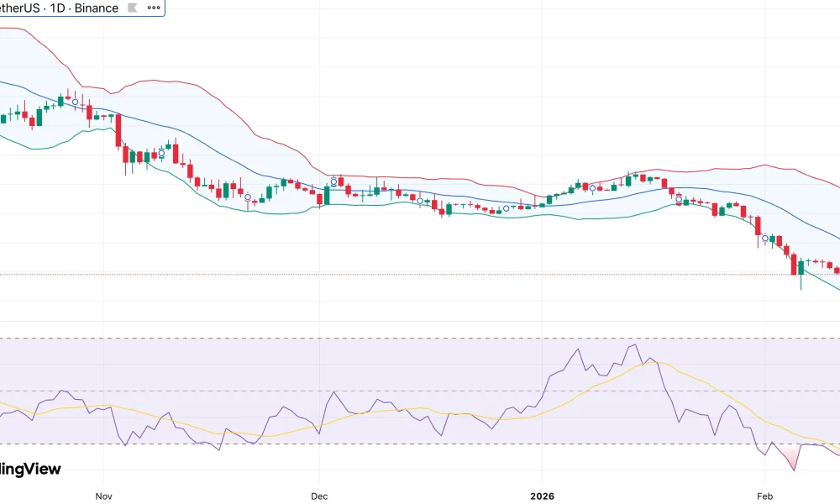Click the Dec label on the time axis
The width and height of the screenshot is (840, 504).
(319, 496)
